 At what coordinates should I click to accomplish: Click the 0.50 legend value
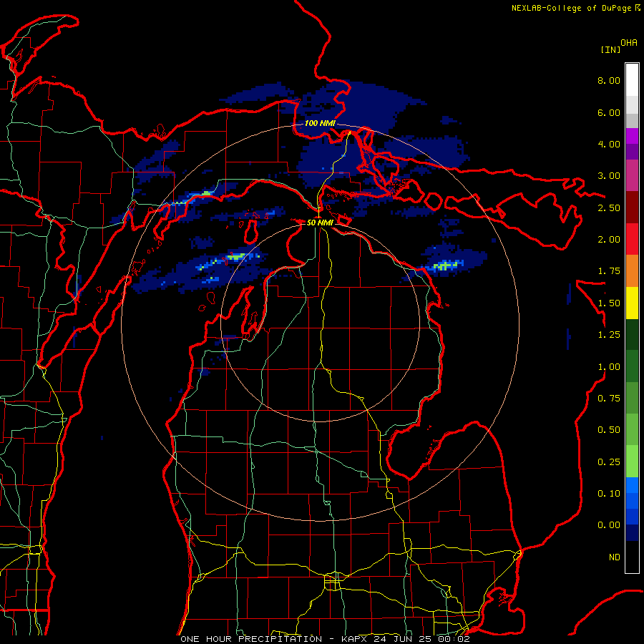[x=609, y=430]
